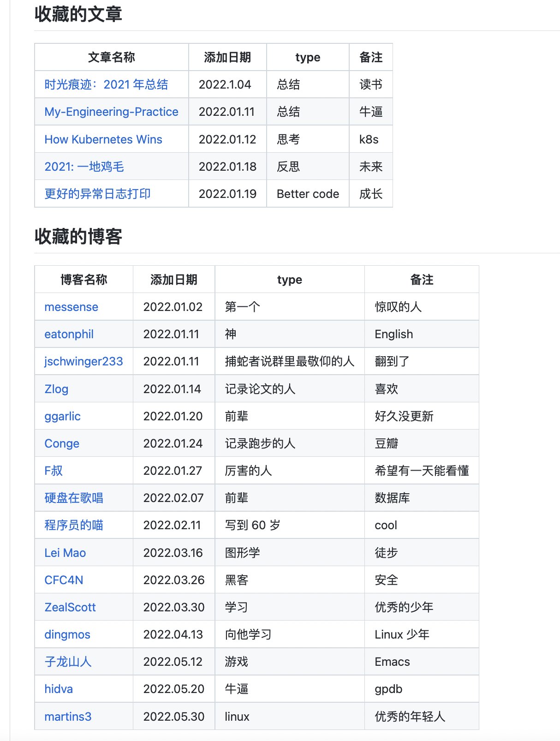Open the article 时光痕迹：2021 年总结
Viewport: 560px width, 741px height.
click(106, 84)
